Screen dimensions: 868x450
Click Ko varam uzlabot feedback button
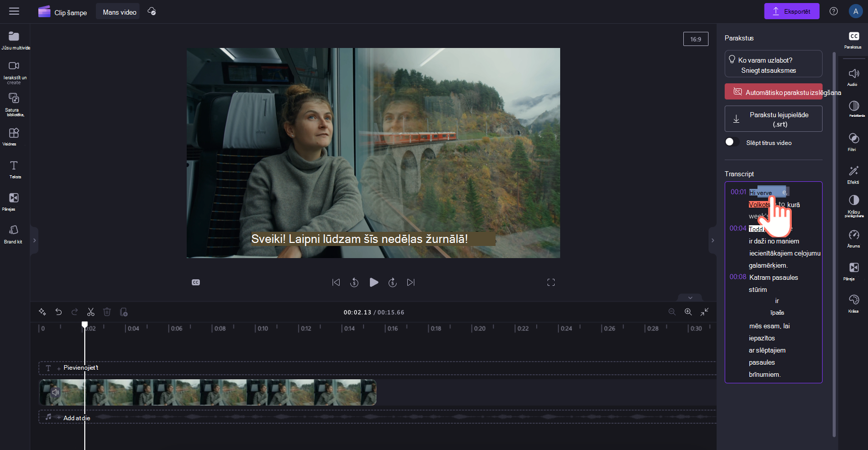click(x=774, y=64)
